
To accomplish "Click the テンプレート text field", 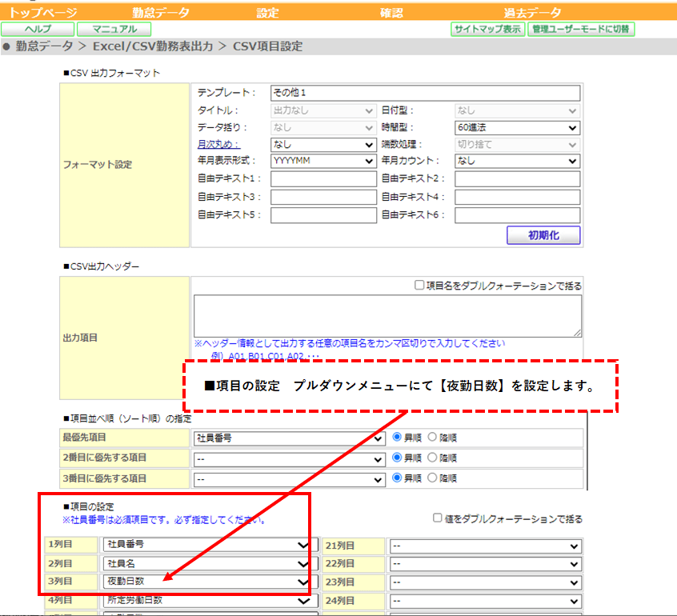I will pos(425,93).
